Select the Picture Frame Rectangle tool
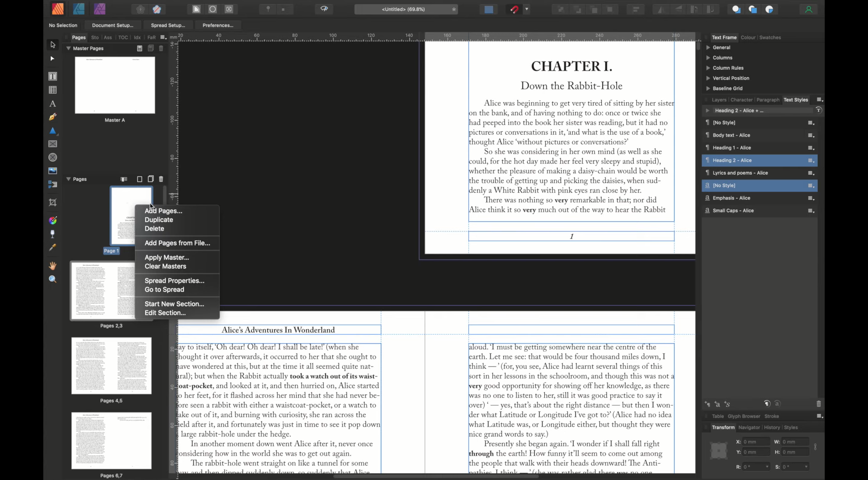Viewport: 868px width, 480px height. pyautogui.click(x=53, y=144)
